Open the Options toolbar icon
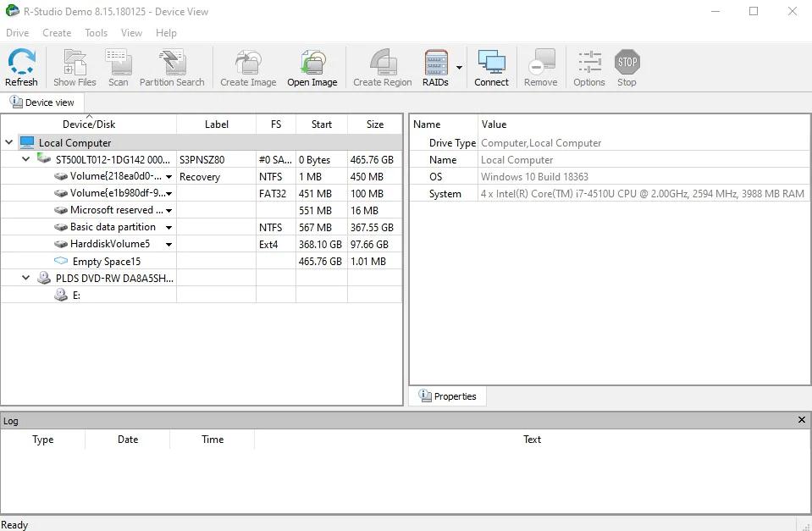Viewport: 812px width, 531px height. coord(589,62)
